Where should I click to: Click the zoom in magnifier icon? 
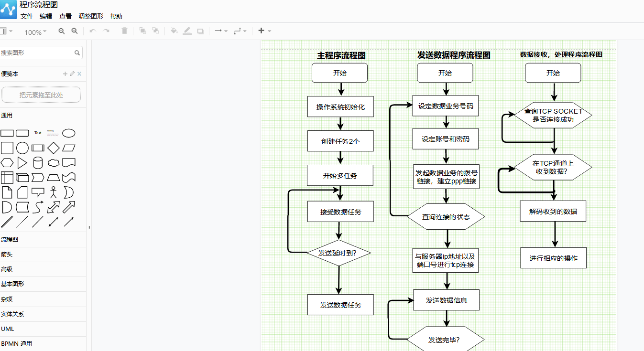pos(61,31)
